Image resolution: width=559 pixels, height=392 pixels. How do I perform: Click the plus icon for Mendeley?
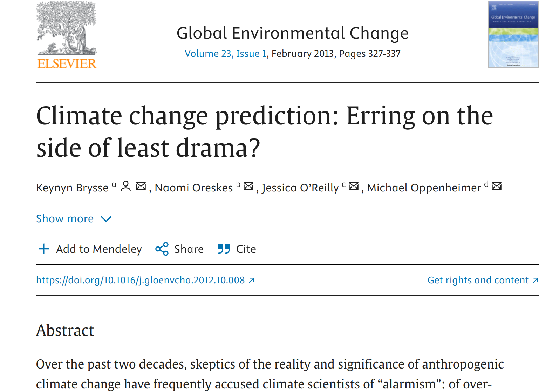(44, 249)
